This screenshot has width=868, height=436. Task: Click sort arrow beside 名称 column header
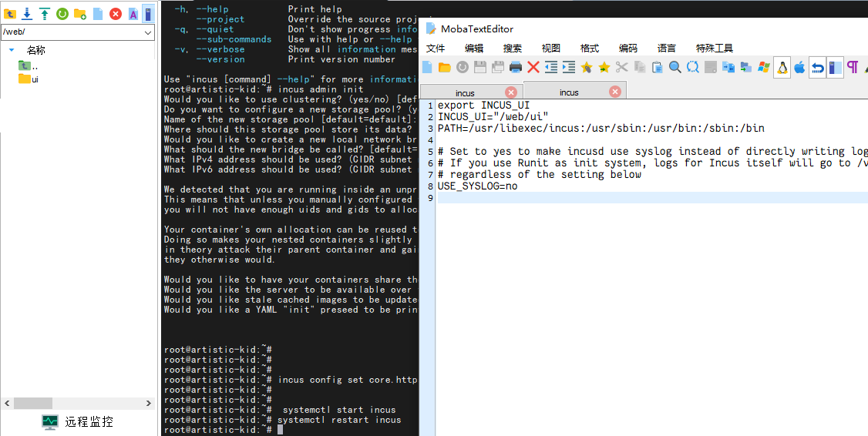(12, 50)
